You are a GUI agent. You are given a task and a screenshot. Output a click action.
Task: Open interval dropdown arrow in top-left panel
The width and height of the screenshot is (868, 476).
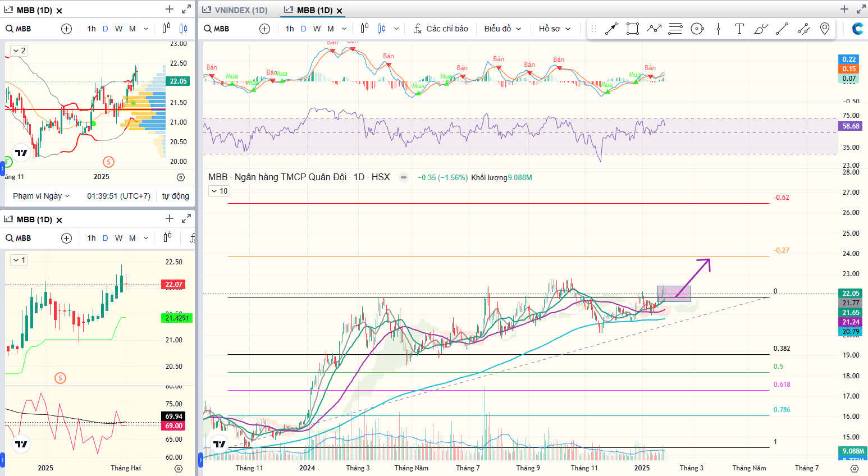[146, 29]
